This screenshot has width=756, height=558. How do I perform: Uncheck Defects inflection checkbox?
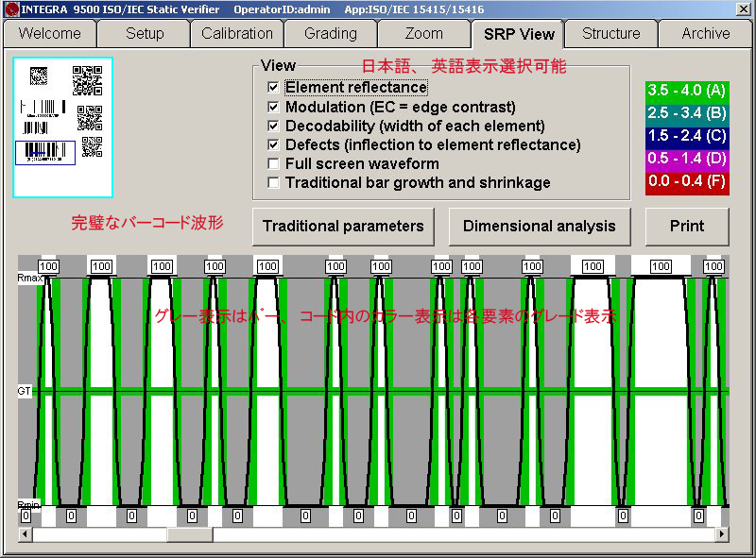point(273,144)
